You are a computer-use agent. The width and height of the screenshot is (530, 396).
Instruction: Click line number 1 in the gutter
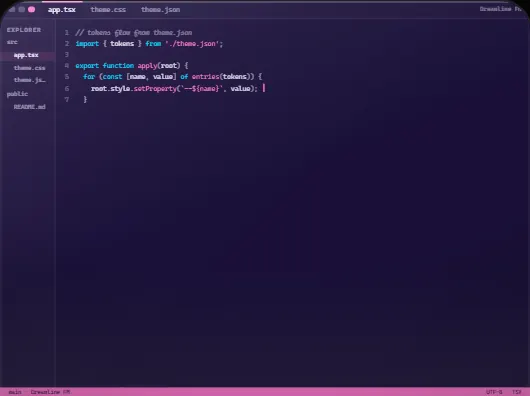(x=67, y=33)
